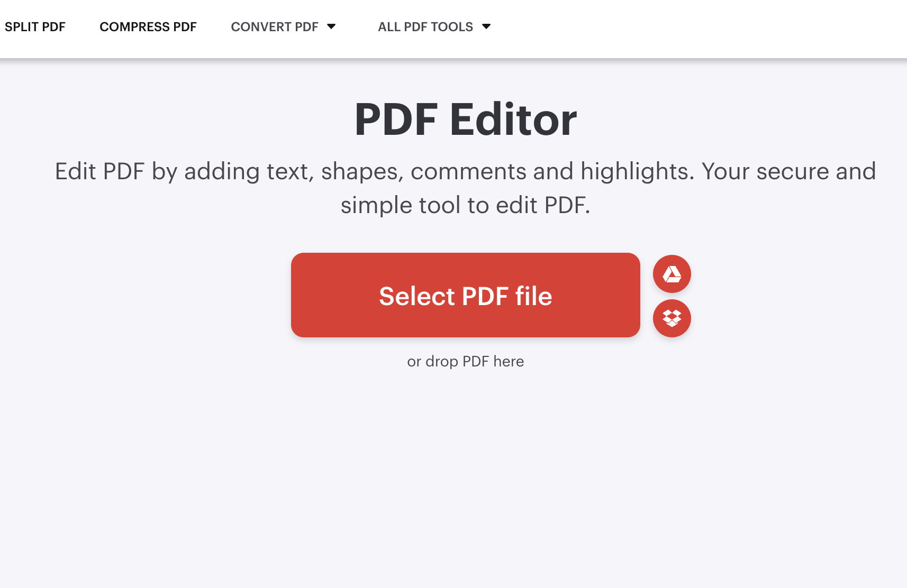Click the word "comments" in the subtitle
This screenshot has height=588, width=907.
(x=468, y=171)
